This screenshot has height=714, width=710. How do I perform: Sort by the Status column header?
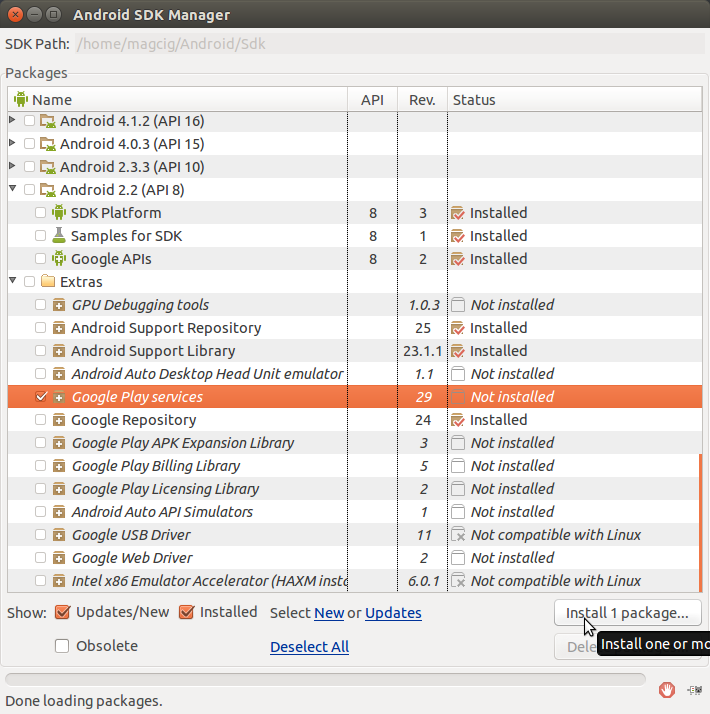point(575,99)
